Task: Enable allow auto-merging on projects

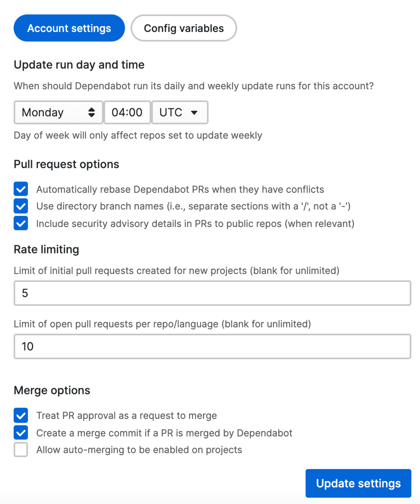Action: (21, 450)
